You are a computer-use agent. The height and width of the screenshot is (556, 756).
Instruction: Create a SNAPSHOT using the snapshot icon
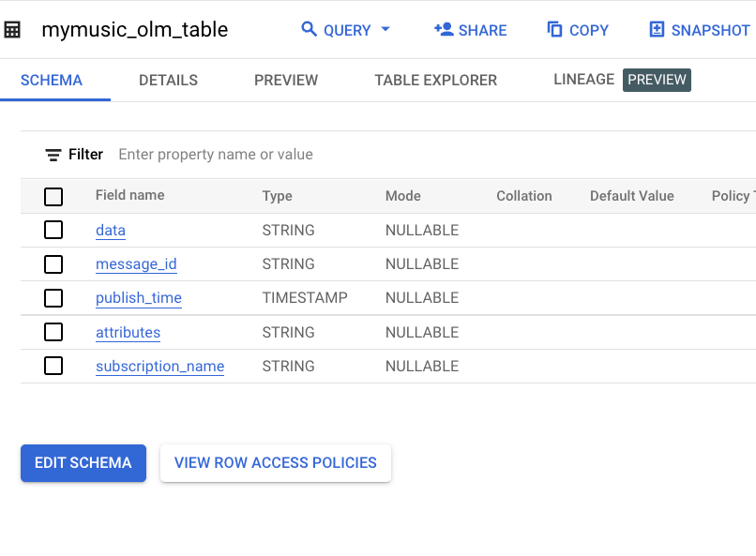(x=655, y=29)
